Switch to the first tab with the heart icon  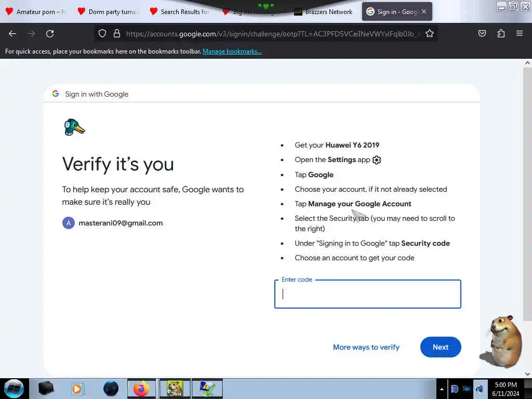(36, 11)
